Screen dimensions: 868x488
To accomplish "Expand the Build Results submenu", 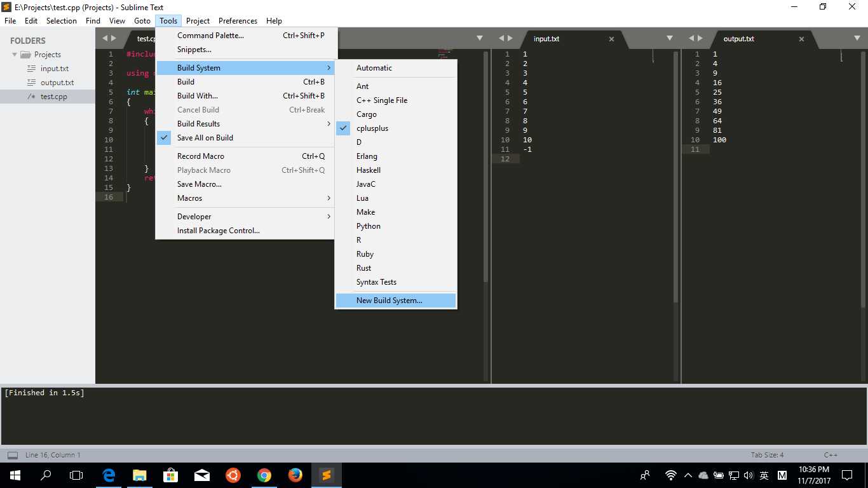I will [245, 124].
